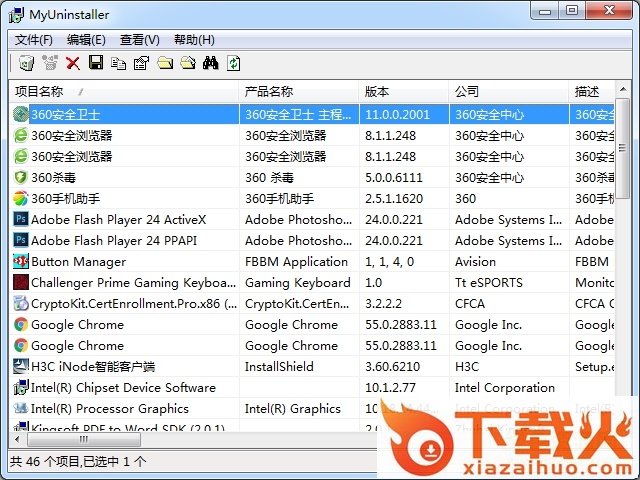Select Adobe Flash Player 24 ActiveX entry

coord(118,220)
